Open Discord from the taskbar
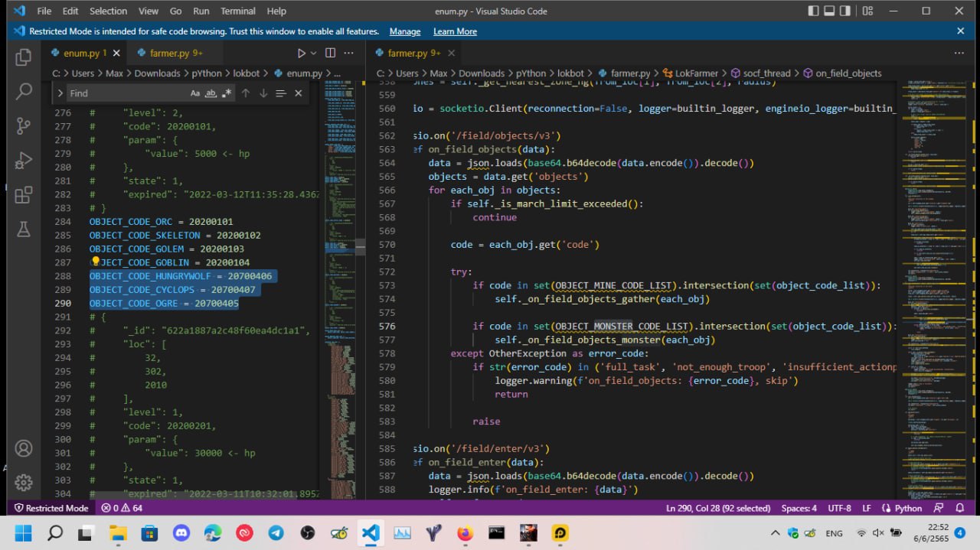980x550 pixels. point(181,533)
